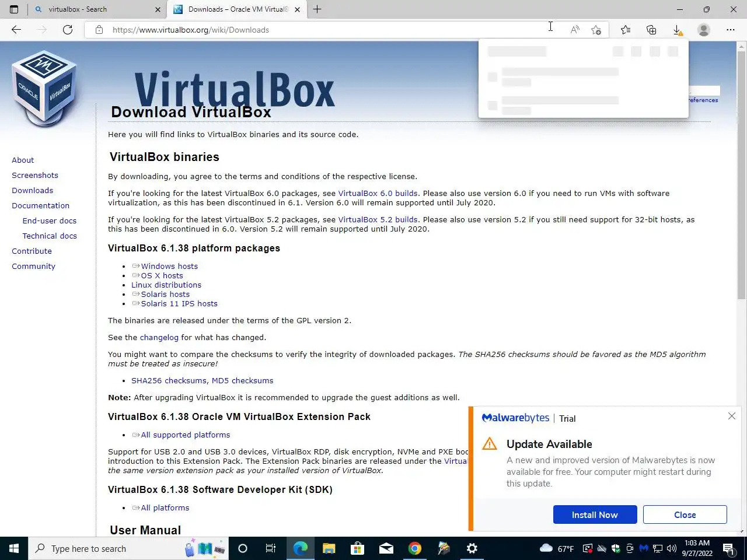Download the SDK for All platforms

tap(165, 508)
